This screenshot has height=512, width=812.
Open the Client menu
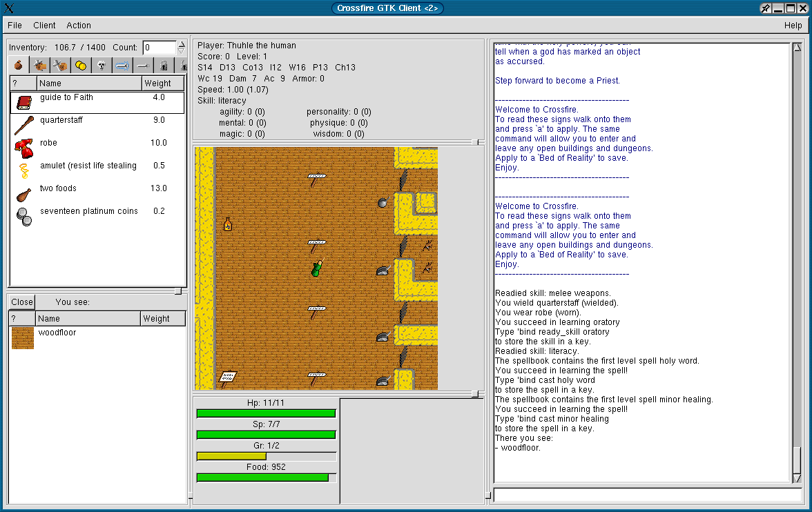pos(44,26)
